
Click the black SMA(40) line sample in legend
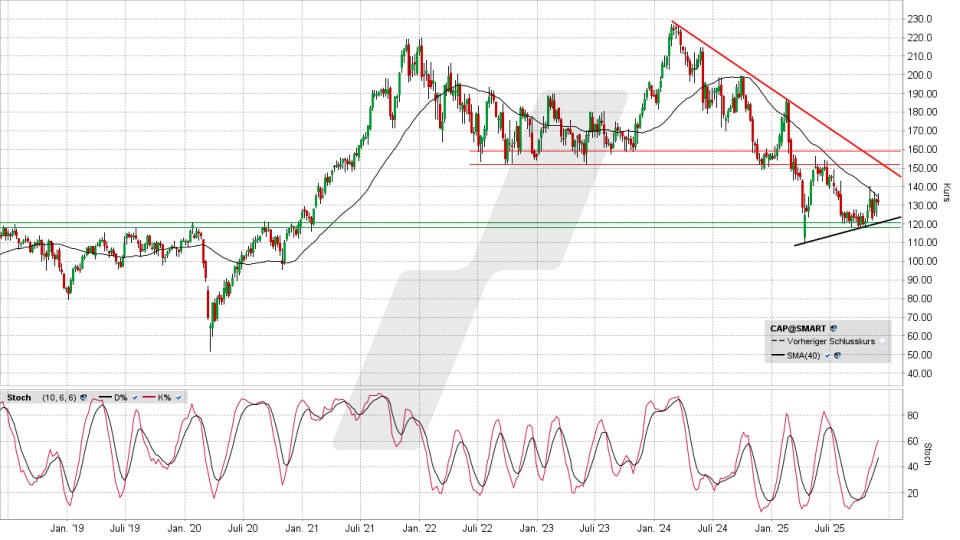(776, 355)
